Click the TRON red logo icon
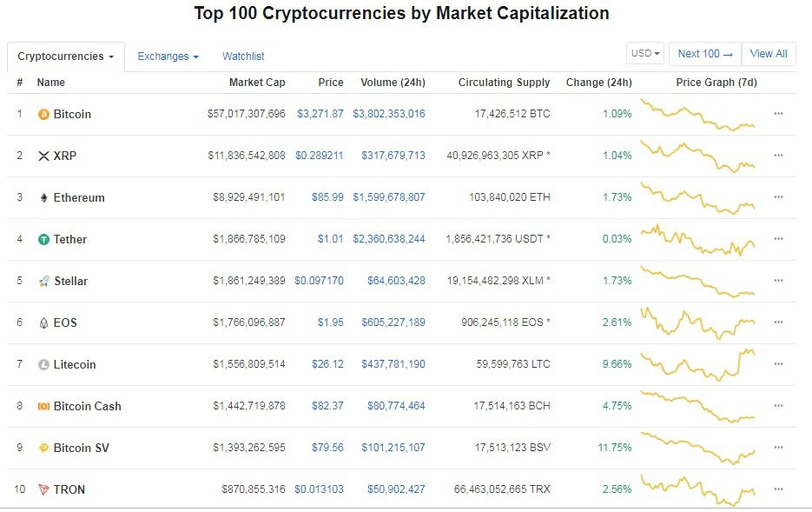The height and width of the screenshot is (512, 812). 43,489
